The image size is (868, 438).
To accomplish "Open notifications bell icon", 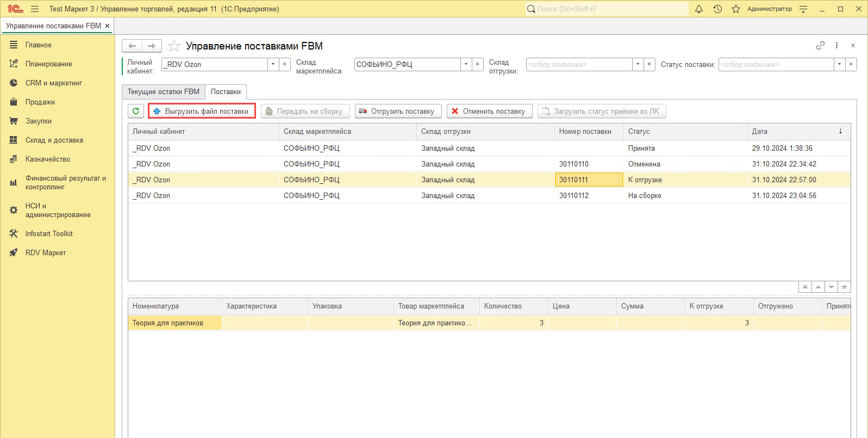I will click(x=699, y=9).
